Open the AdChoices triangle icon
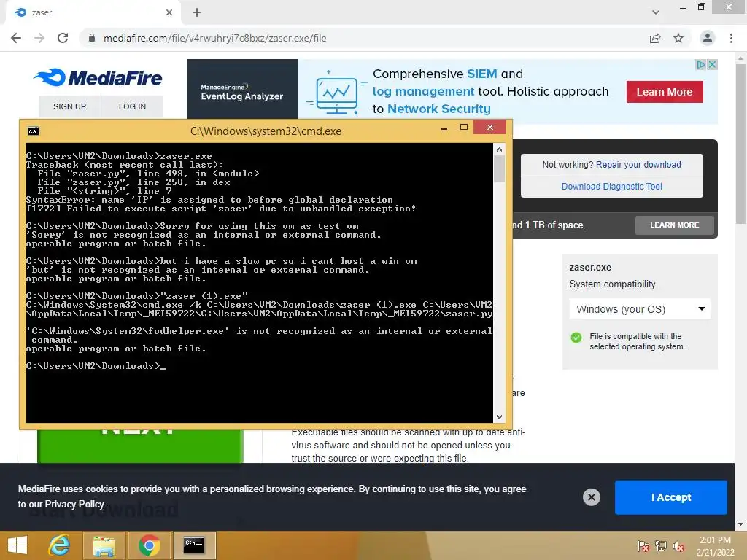This screenshot has height=560, width=747. pos(700,64)
